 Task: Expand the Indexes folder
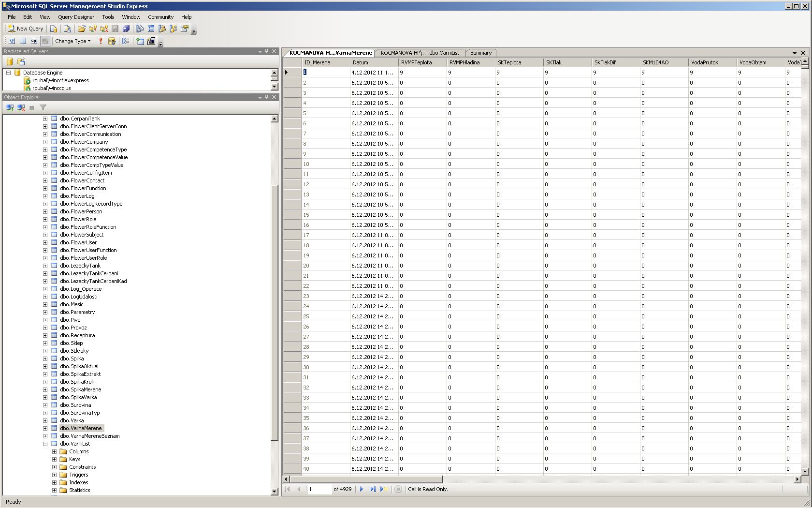pyautogui.click(x=54, y=482)
